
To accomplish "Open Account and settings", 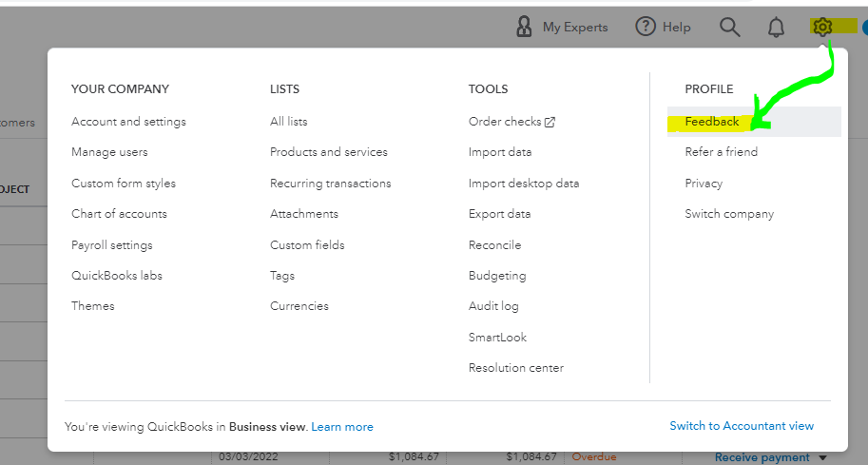I will tap(128, 122).
